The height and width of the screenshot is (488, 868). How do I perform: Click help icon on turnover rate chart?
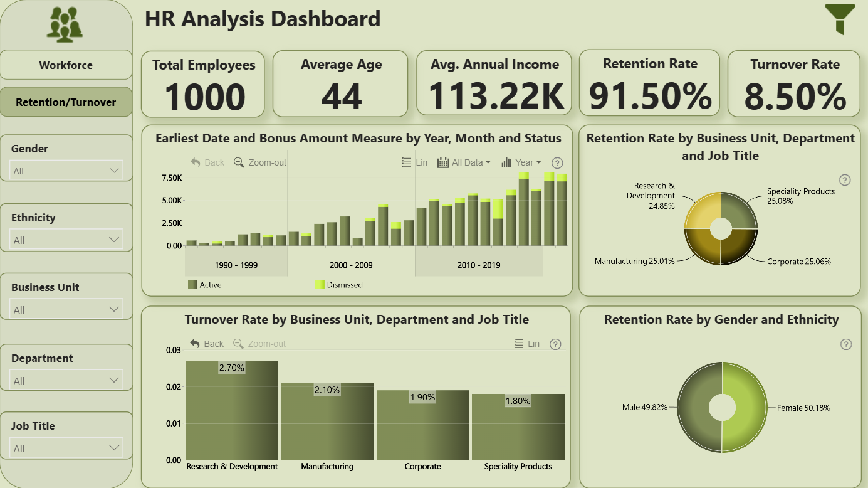pyautogui.click(x=555, y=344)
